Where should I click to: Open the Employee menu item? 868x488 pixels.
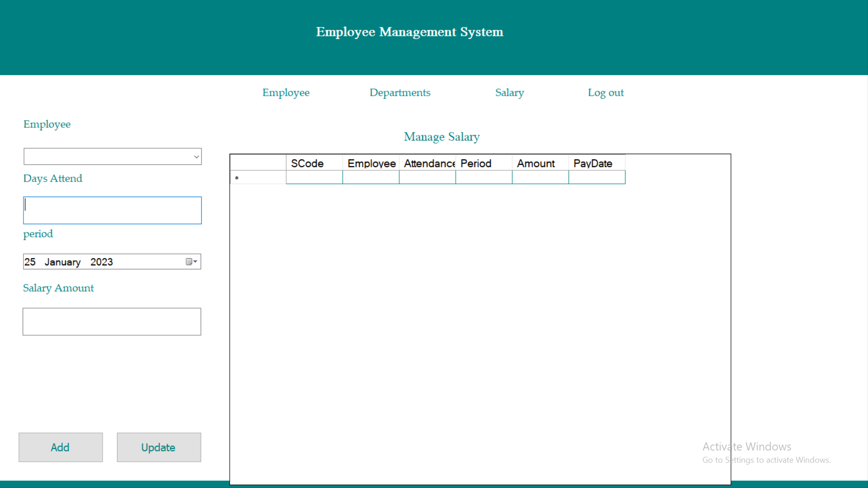(286, 93)
